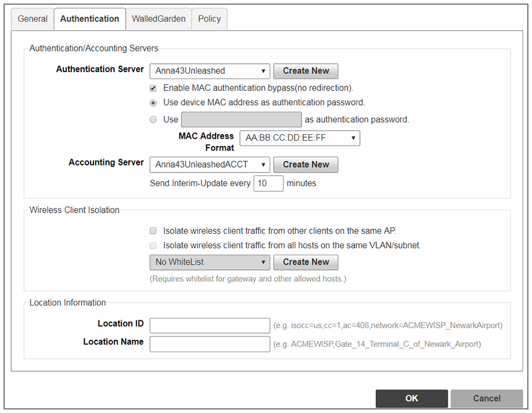This screenshot has height=413, width=532.
Task: Switch to the General tab
Action: click(x=33, y=19)
